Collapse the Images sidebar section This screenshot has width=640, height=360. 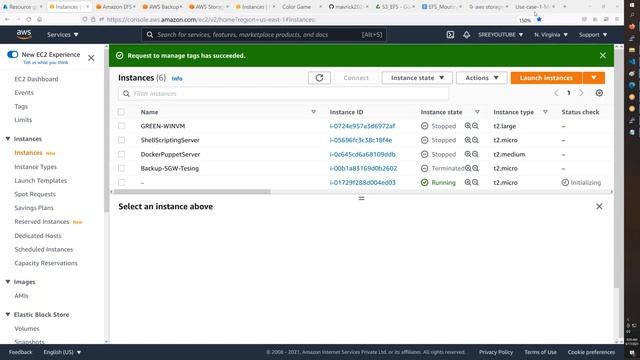pos(8,282)
